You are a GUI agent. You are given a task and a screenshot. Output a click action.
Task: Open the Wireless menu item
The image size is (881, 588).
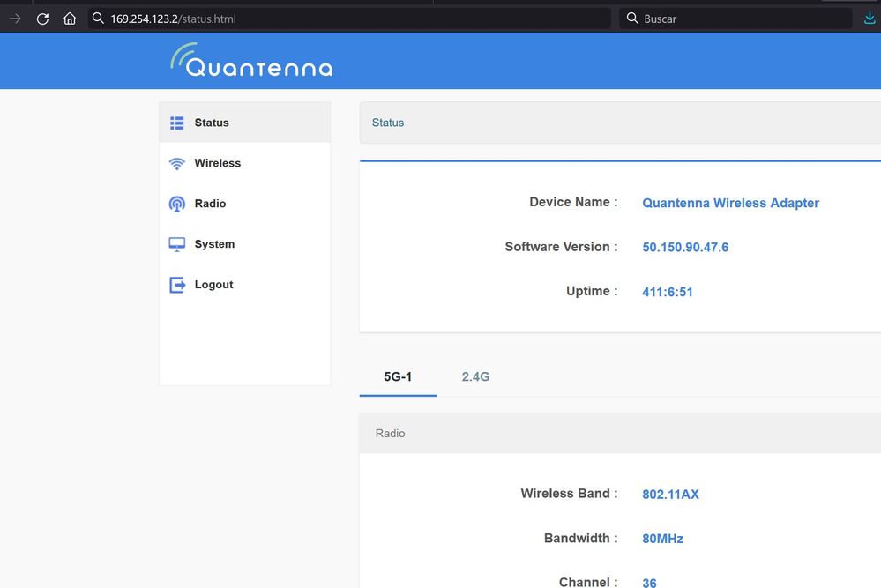[217, 163]
